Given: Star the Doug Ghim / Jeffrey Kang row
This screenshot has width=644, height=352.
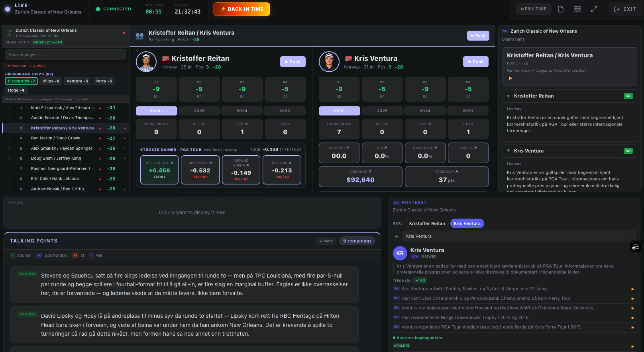Looking at the screenshot, I should click(9, 158).
